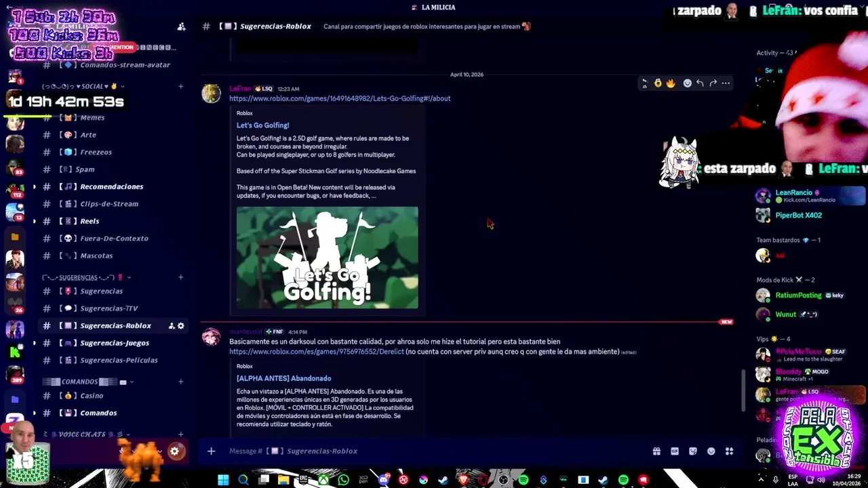Open LeanRancio's profile in member list
868x488 pixels.
(810, 196)
